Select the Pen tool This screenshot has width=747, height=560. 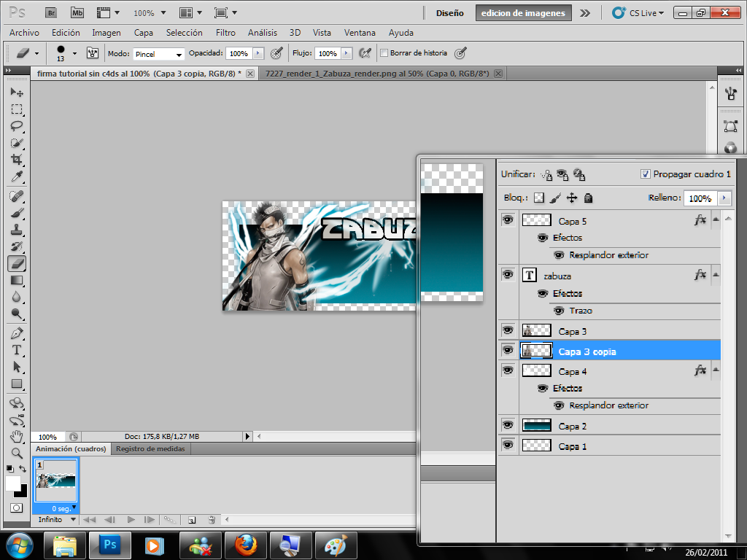(x=17, y=332)
